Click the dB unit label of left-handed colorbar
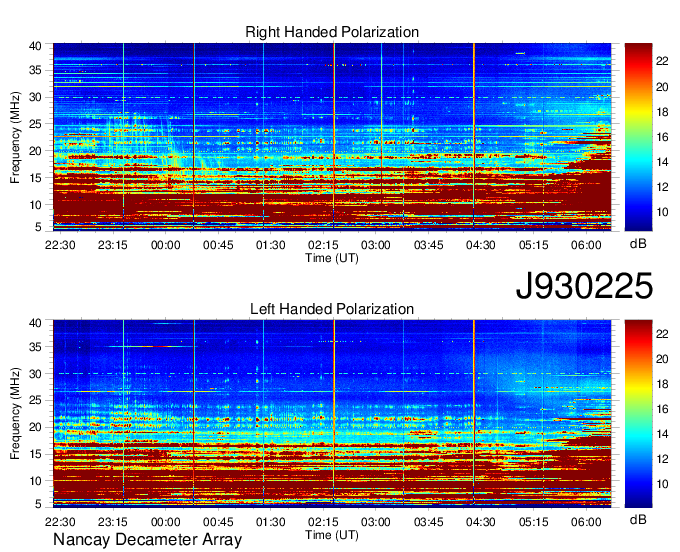680x552 pixels. [638, 519]
